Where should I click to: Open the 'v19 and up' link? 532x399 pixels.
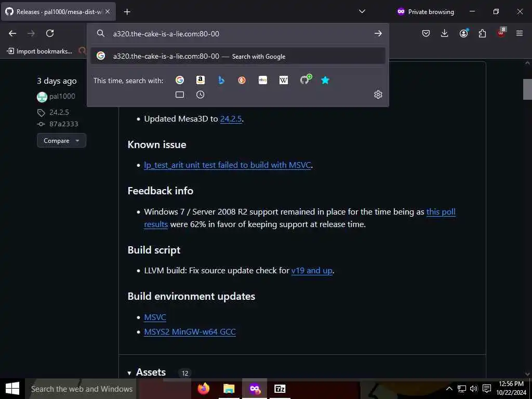(x=312, y=271)
